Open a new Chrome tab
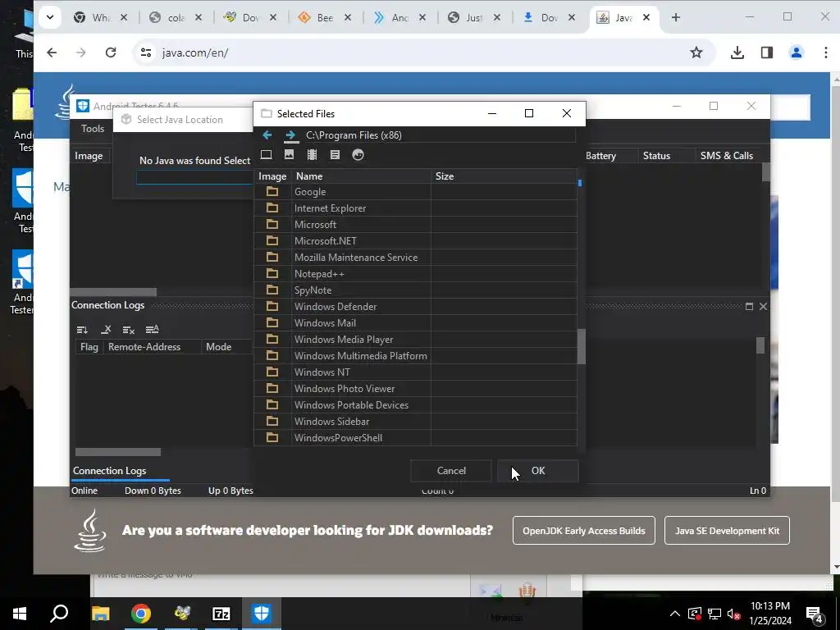This screenshot has height=630, width=840. point(676,18)
